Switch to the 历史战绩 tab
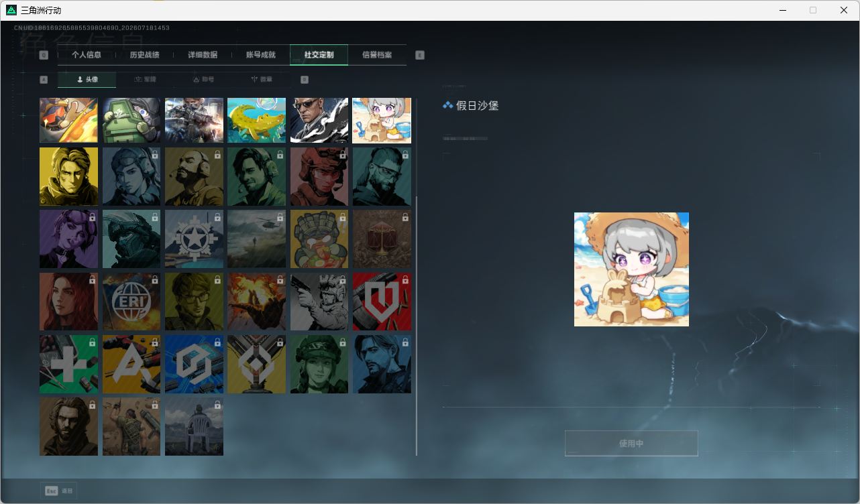This screenshot has height=504, width=860. coord(144,55)
